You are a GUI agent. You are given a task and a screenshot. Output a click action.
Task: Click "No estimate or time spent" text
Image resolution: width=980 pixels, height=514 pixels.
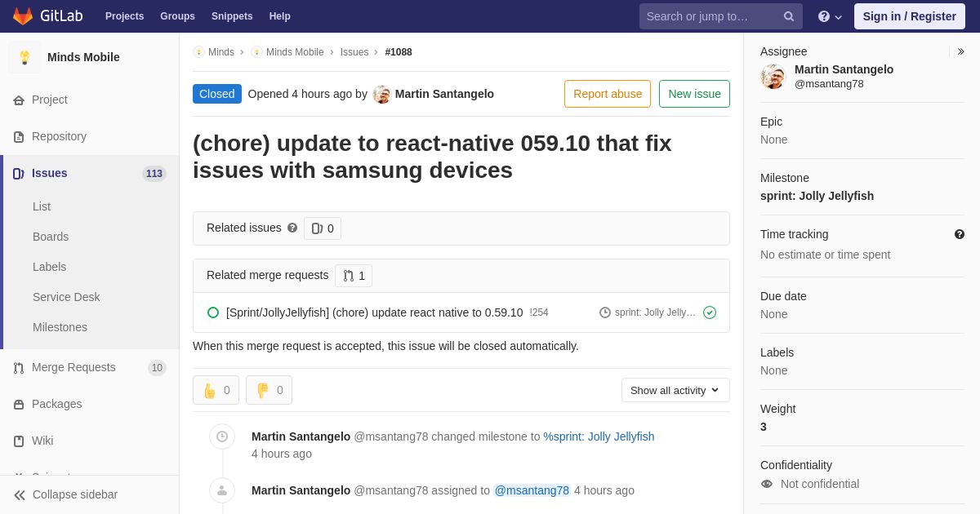825,255
